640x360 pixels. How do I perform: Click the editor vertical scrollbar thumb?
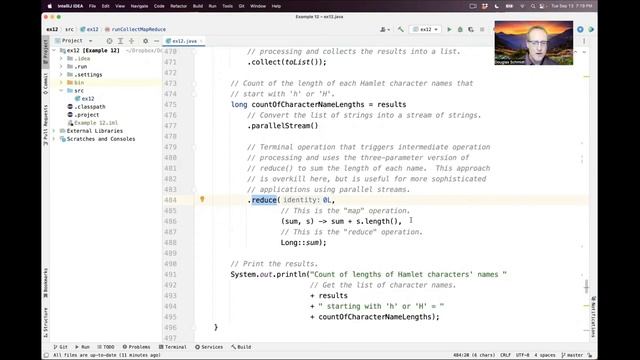tap(587, 286)
